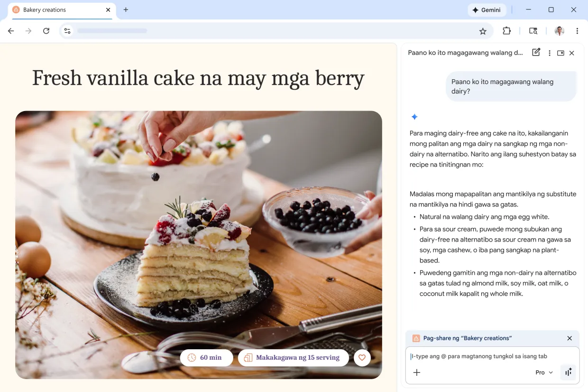The width and height of the screenshot is (588, 392).
Task: Reload the current page
Action: pyautogui.click(x=46, y=31)
